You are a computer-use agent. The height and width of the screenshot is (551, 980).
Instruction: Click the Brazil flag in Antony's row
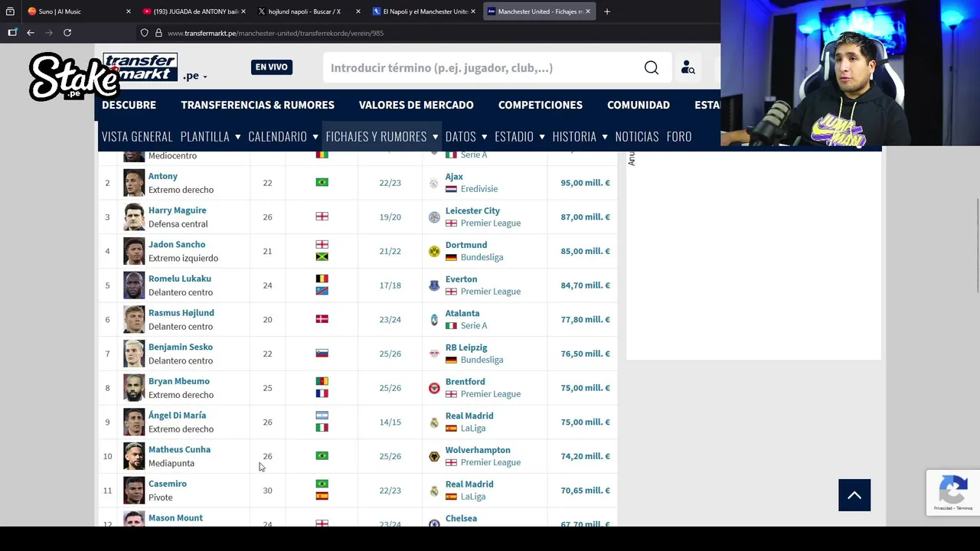(x=322, y=182)
